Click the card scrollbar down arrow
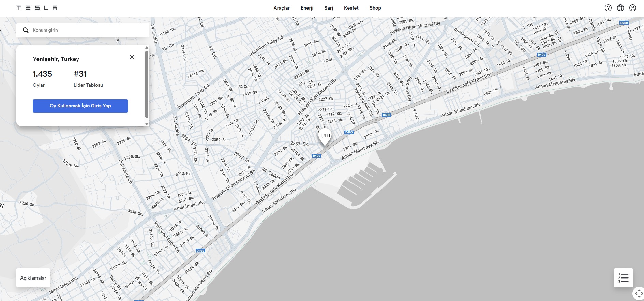The width and height of the screenshot is (644, 301). [147, 124]
